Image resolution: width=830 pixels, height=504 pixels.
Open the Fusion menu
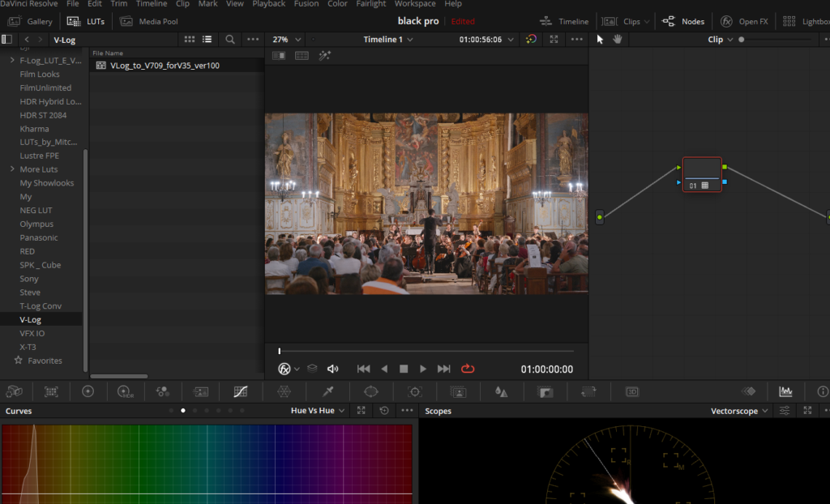[x=306, y=4]
